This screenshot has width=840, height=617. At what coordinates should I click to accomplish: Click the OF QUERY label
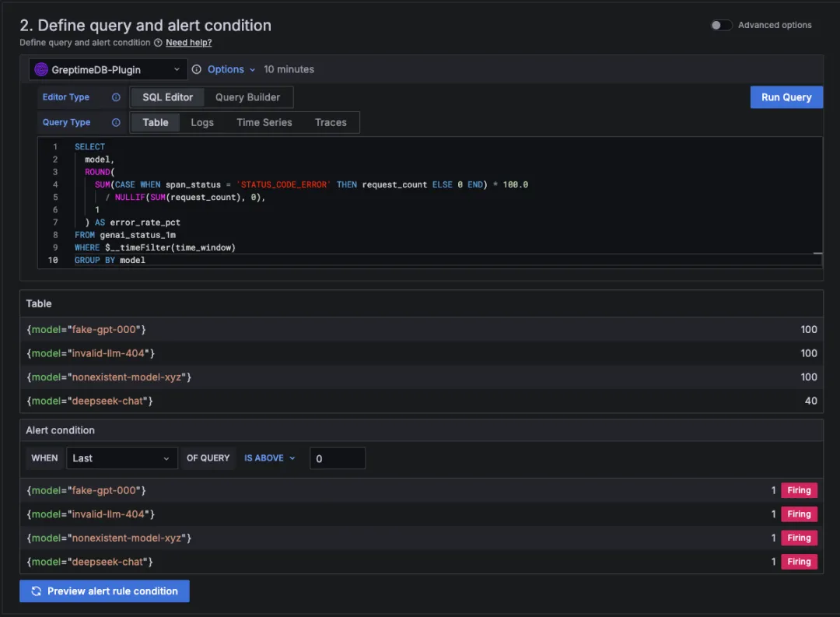(x=208, y=459)
